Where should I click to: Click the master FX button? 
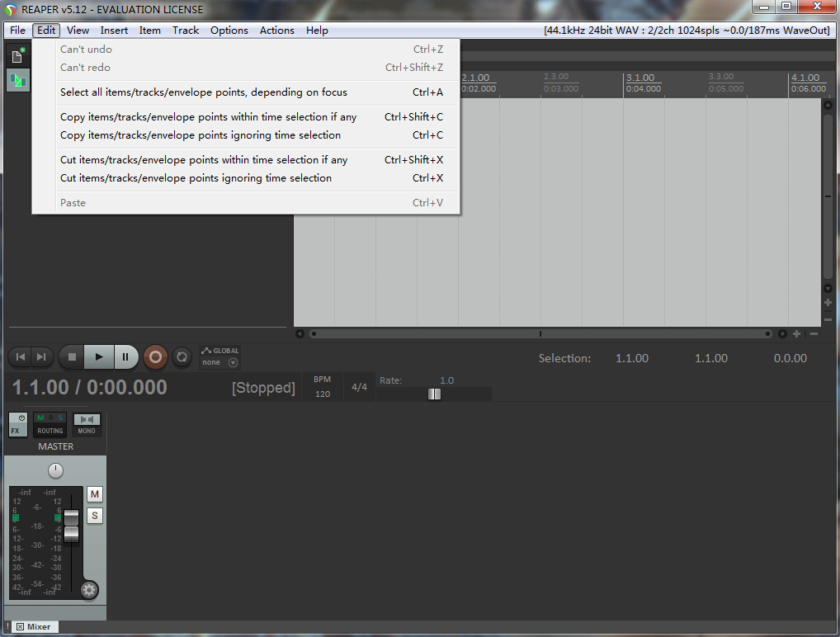point(17,424)
